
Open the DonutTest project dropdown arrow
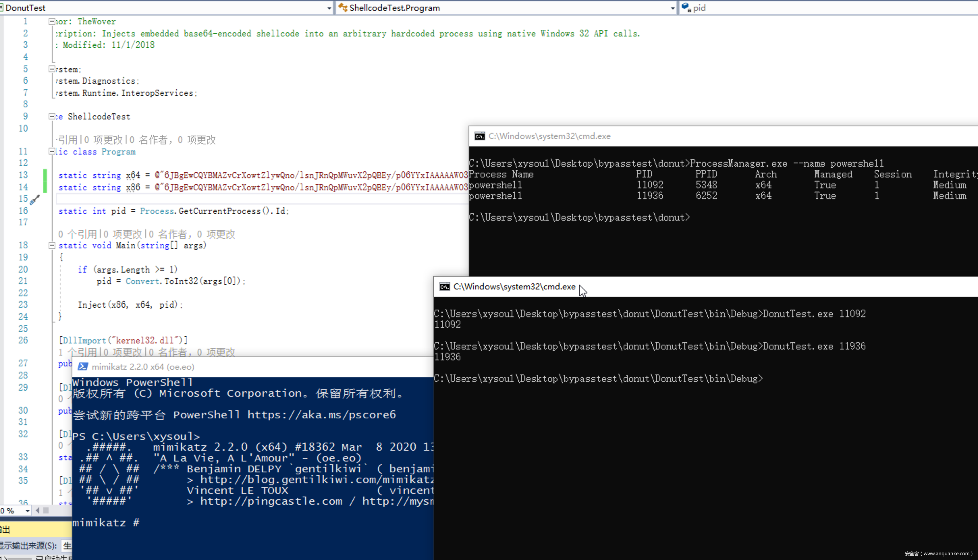coord(329,8)
